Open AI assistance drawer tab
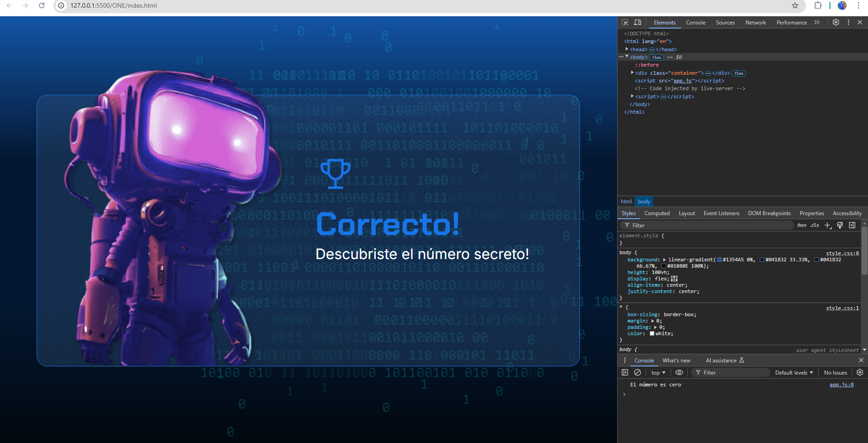Viewport: 868px width, 443px height. click(x=725, y=361)
